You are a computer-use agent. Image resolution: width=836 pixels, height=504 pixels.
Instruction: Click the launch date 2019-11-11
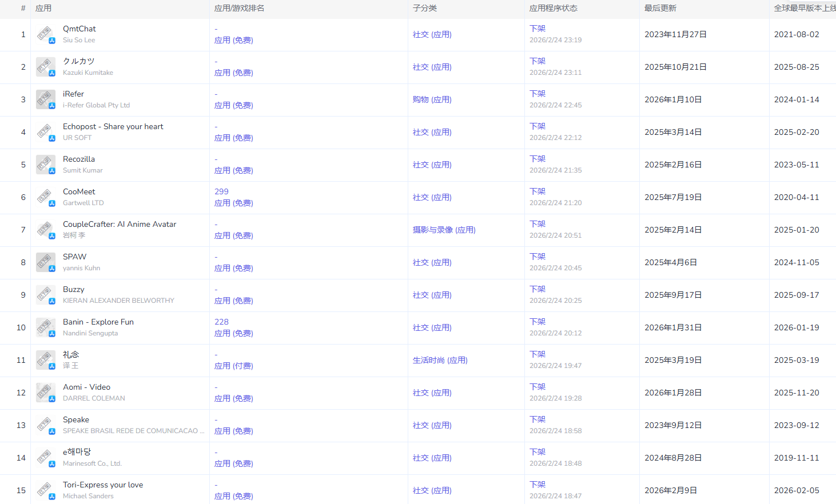797,458
